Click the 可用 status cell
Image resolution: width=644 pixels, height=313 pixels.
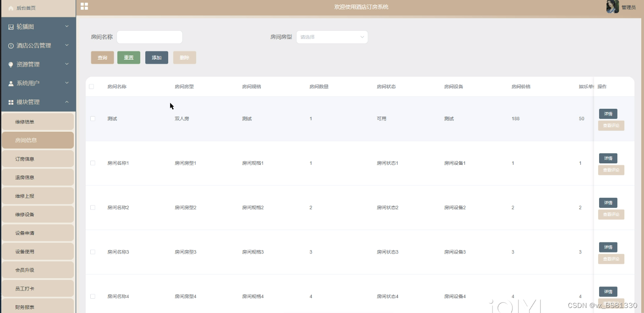(x=382, y=118)
